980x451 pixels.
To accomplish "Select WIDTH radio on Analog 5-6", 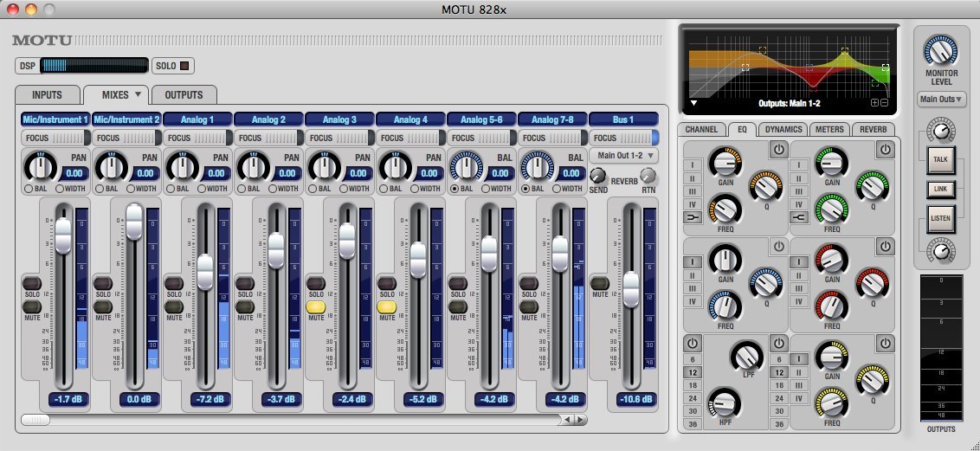I will pyautogui.click(x=487, y=188).
